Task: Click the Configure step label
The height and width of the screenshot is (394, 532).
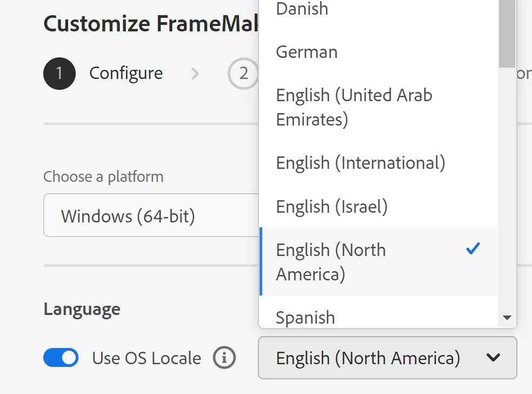Action: (126, 74)
